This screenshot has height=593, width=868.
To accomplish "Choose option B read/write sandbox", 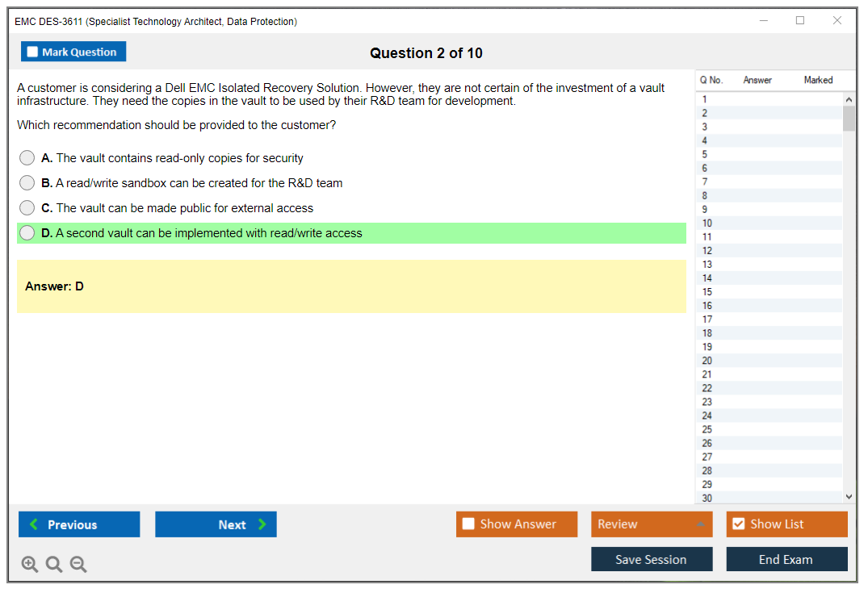I will coord(27,183).
